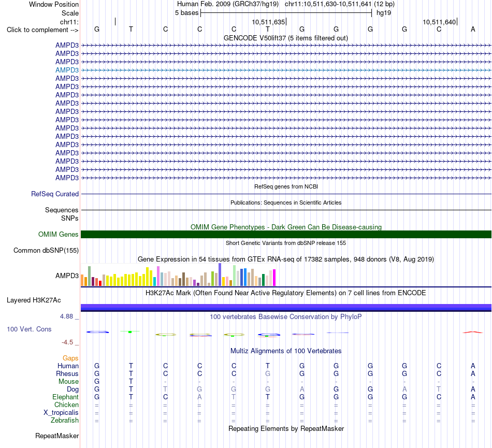Click the magenta bar at GTEx chart's end
The width and height of the screenshot is (492, 448).
point(274,278)
